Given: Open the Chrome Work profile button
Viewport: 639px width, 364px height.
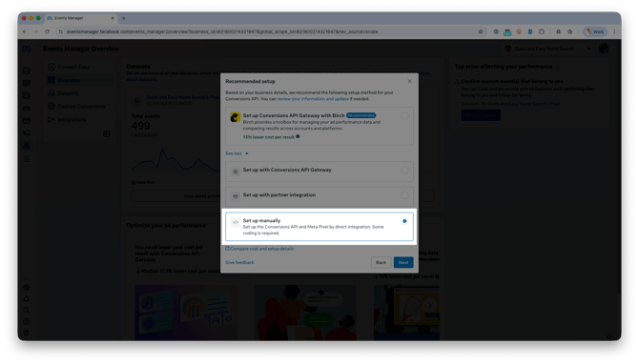Looking at the screenshot, I should 595,31.
